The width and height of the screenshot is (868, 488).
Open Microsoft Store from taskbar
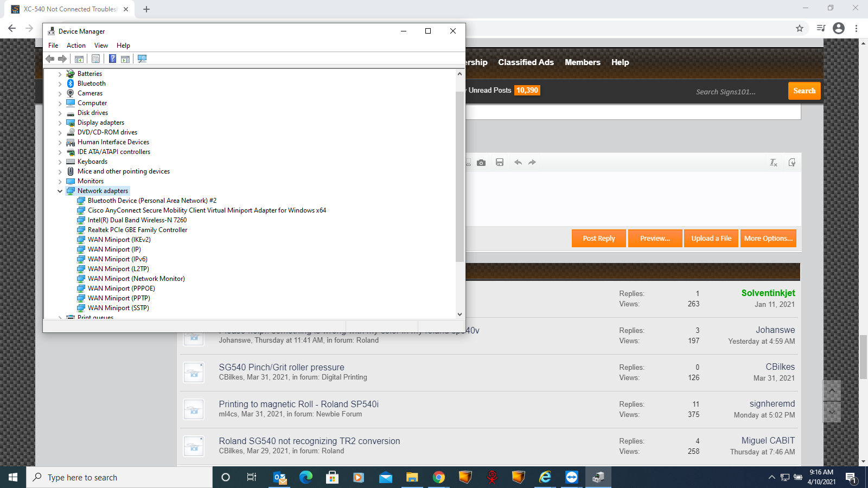point(332,477)
